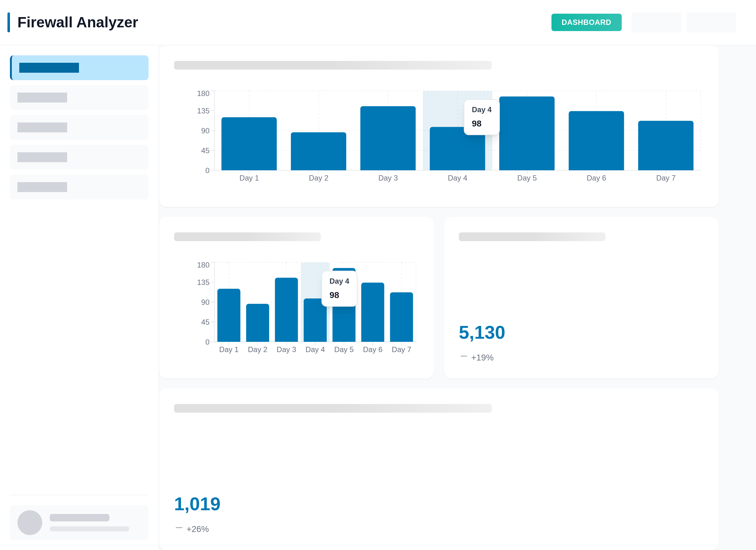
Task: Click the 1,019 metric value
Action: 197,504
